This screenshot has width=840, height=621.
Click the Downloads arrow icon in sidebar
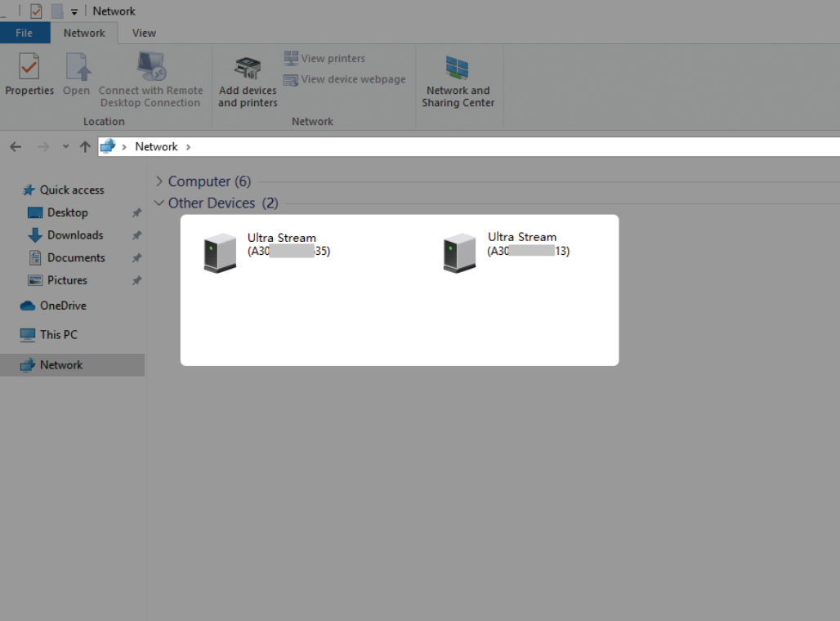click(x=35, y=235)
